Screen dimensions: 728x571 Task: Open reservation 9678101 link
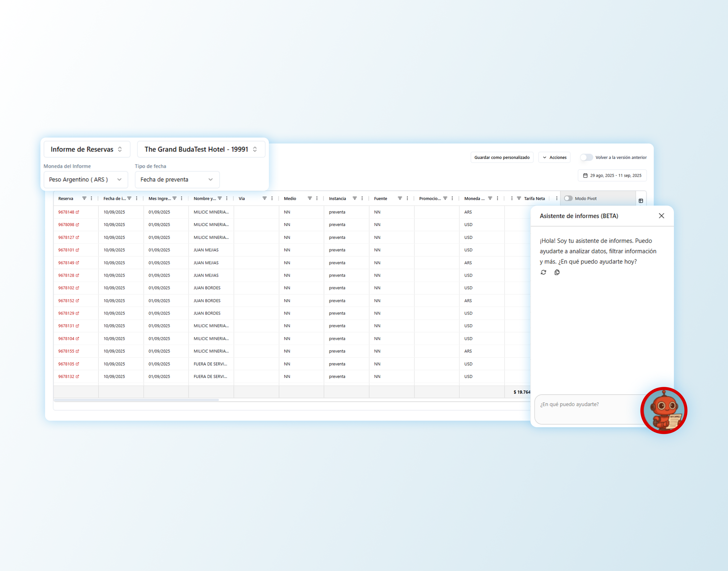point(66,250)
